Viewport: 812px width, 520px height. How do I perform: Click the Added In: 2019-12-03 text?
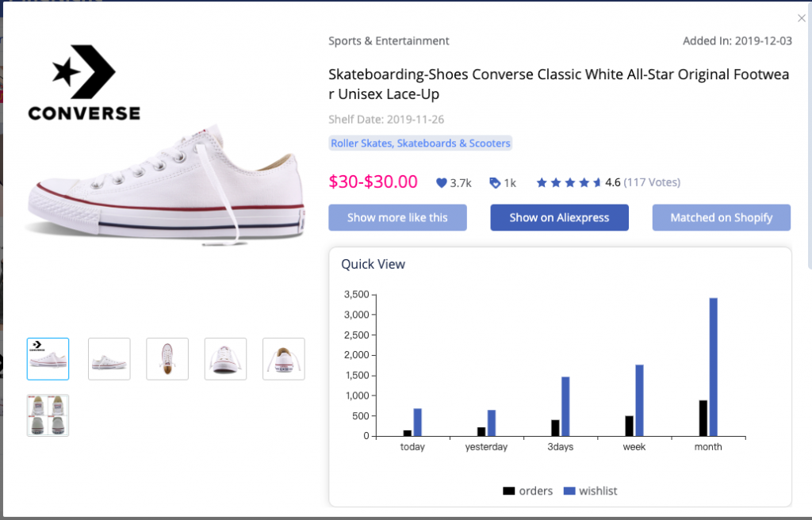[x=737, y=41]
